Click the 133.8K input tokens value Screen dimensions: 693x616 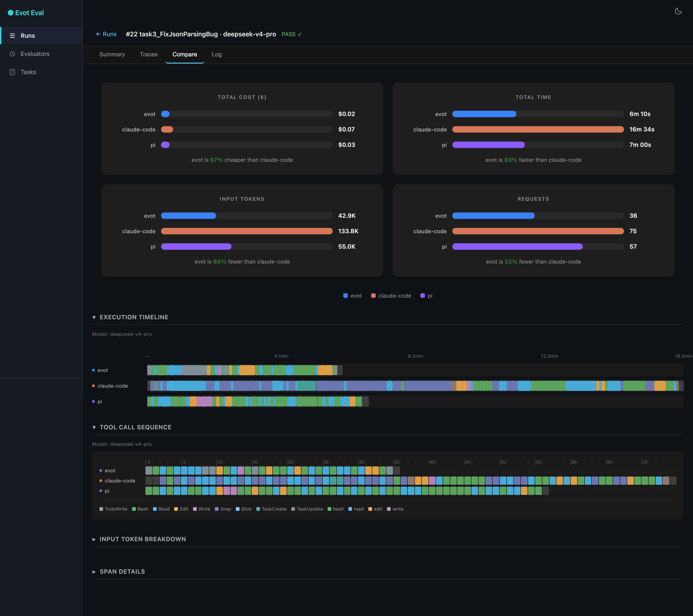pos(348,231)
